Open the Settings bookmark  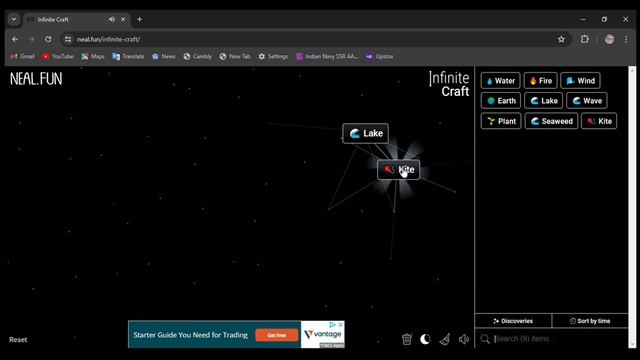click(x=273, y=56)
